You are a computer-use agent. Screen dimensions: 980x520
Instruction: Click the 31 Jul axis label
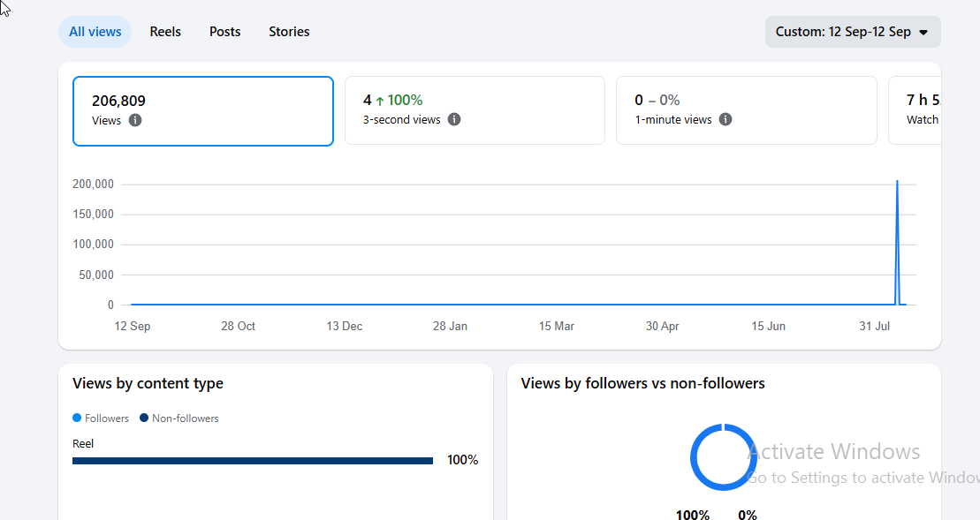click(874, 326)
